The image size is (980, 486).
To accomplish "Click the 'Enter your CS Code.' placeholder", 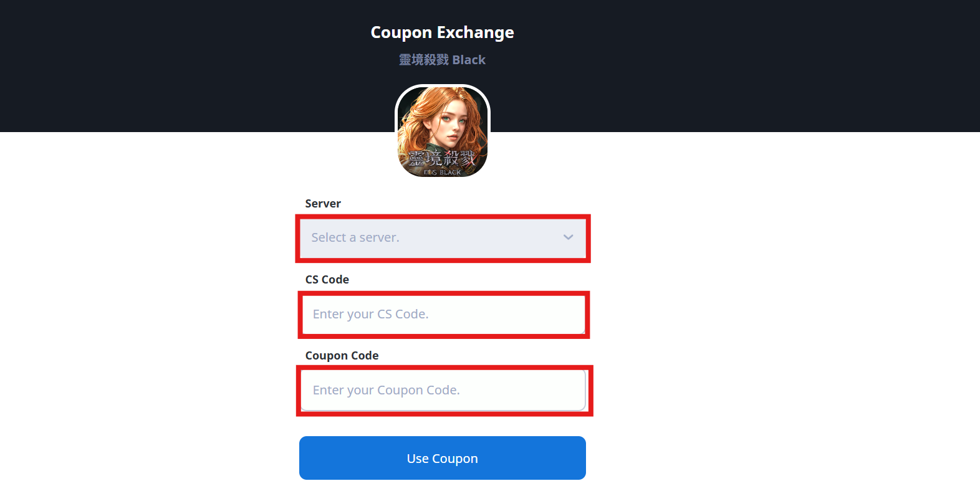I will click(370, 314).
